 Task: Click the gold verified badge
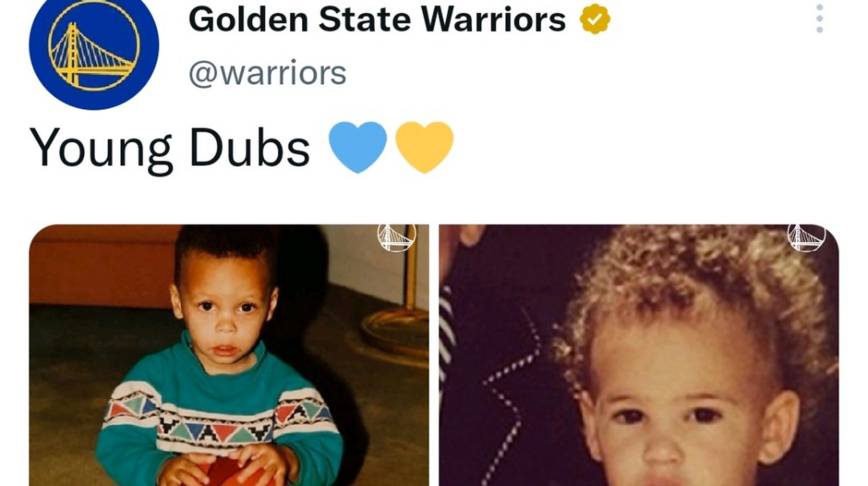point(595,18)
